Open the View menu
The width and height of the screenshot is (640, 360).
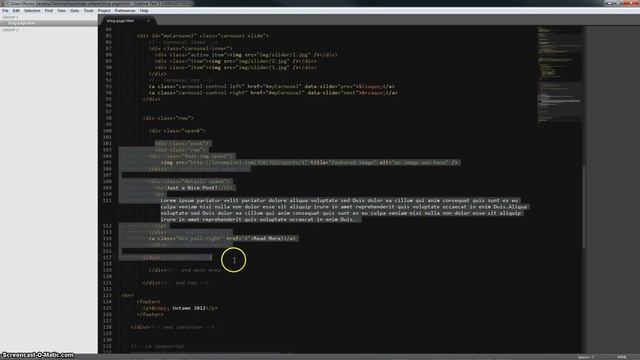click(x=62, y=11)
